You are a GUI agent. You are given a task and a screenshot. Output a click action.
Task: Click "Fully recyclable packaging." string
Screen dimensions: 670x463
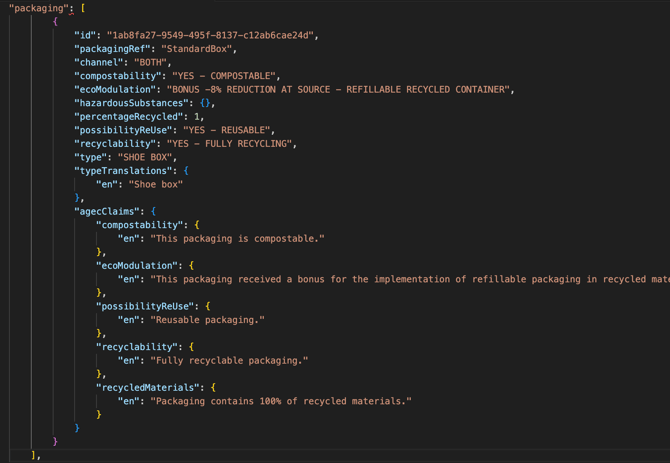point(229,360)
